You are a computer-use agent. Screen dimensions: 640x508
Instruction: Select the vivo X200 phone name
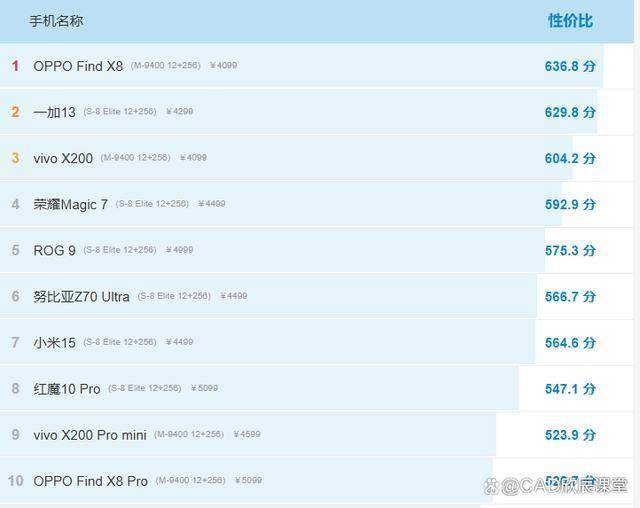click(63, 158)
